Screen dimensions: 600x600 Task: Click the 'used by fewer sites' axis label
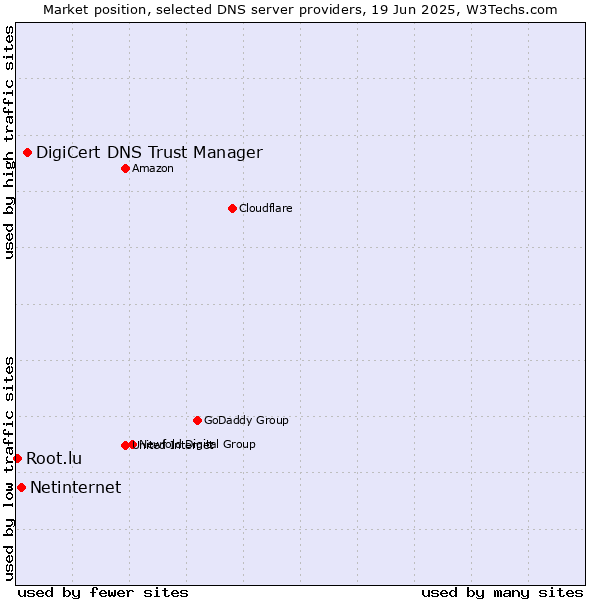tap(103, 593)
